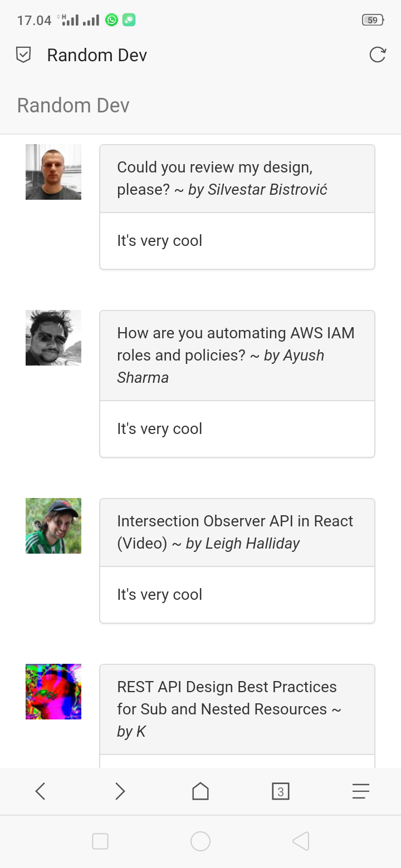Tap the browser forward arrow
Screen dimensions: 401x868
point(120,791)
